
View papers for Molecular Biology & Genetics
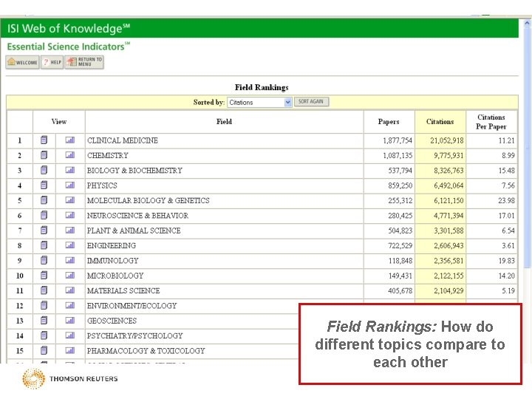coord(44,200)
